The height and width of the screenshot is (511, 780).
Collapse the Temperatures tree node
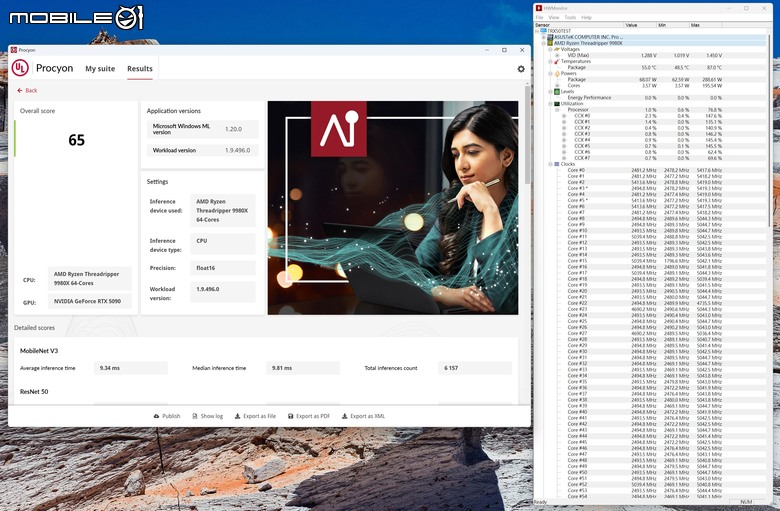tap(550, 61)
